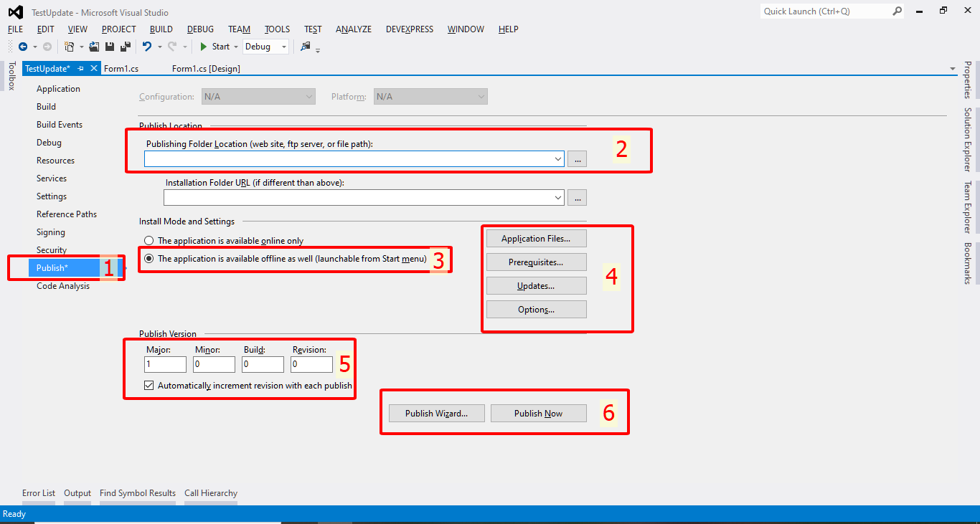This screenshot has width=980, height=524.
Task: Open the Navigate Backward history dropdown
Action: coord(34,47)
